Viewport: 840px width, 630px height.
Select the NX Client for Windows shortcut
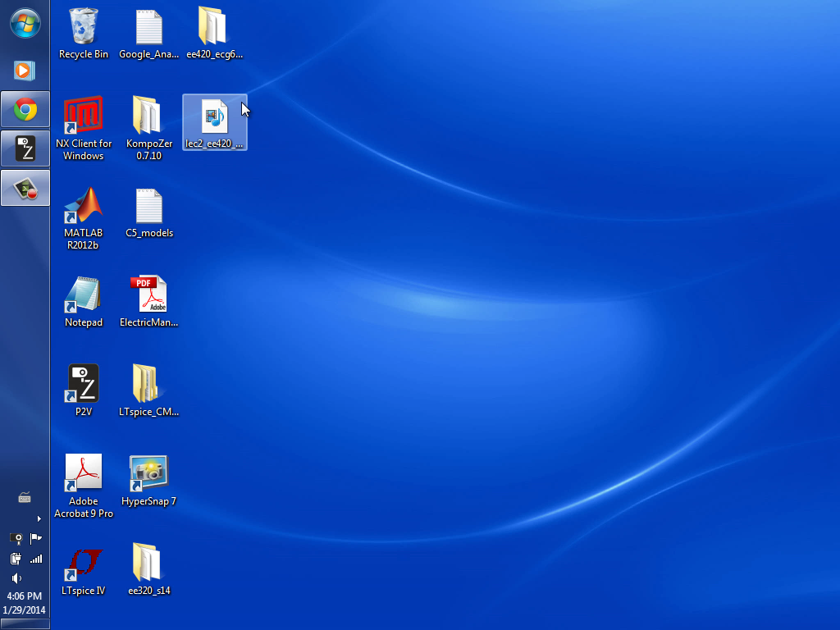[84, 129]
